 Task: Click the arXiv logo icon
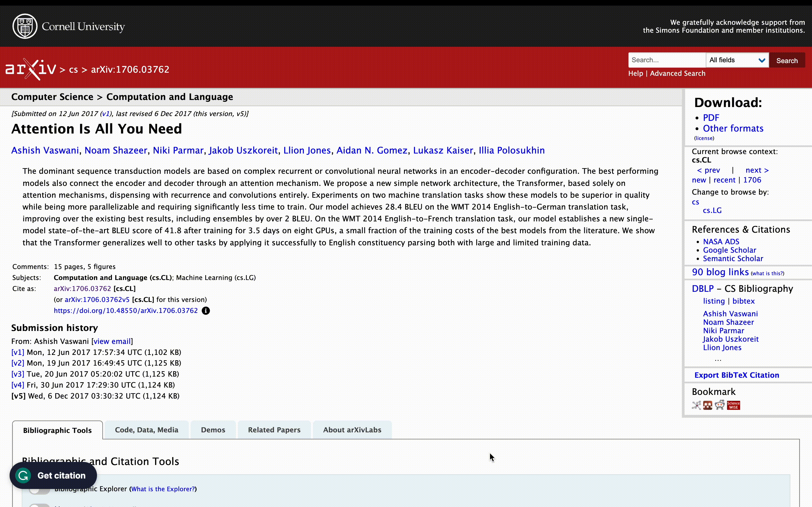click(30, 69)
